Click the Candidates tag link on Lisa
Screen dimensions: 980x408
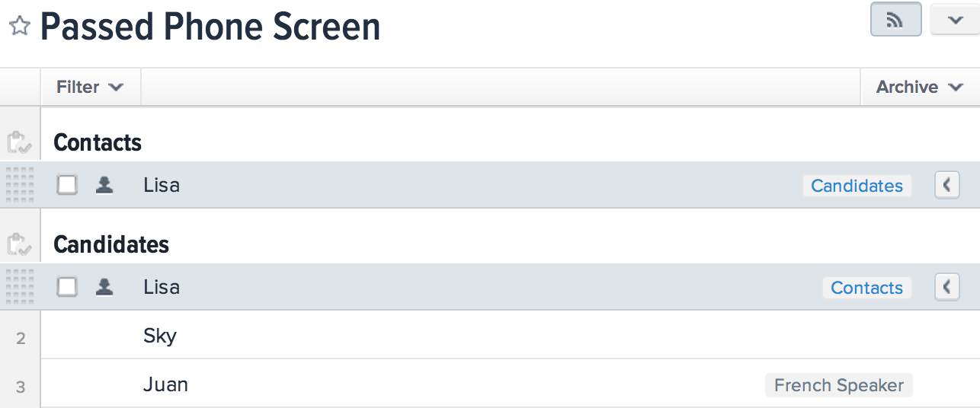[x=857, y=186]
